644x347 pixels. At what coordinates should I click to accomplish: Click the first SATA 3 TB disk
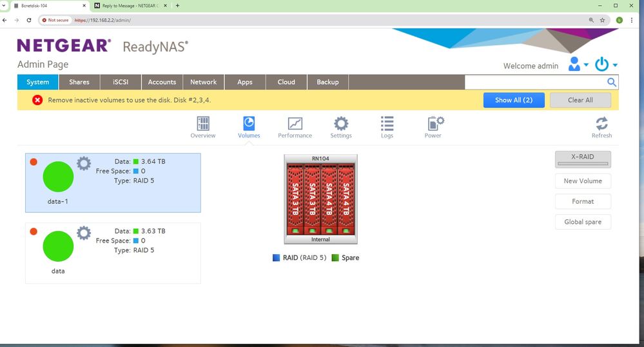point(297,199)
